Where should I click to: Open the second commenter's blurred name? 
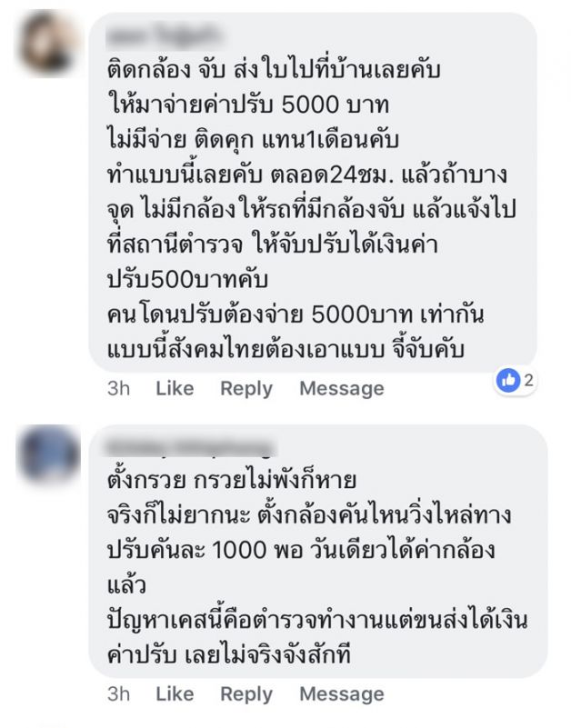(x=189, y=447)
